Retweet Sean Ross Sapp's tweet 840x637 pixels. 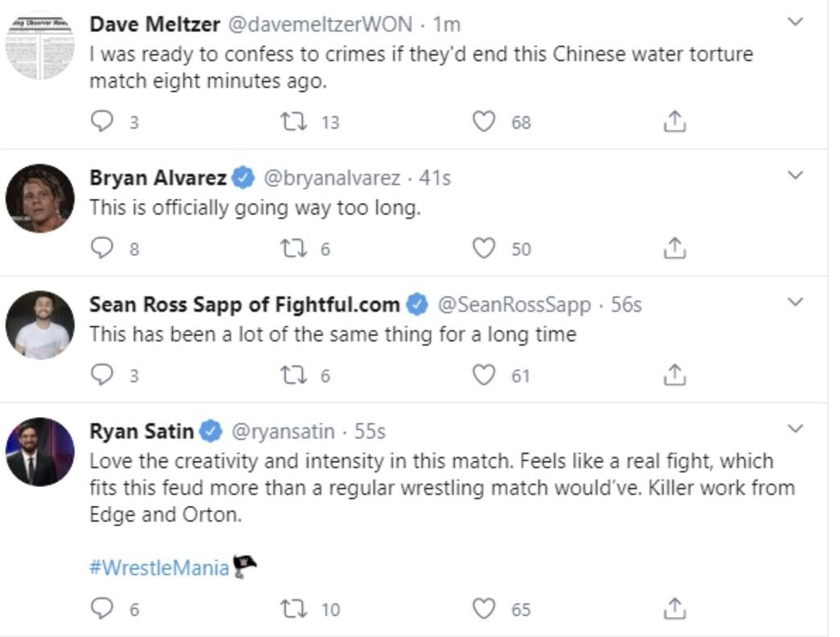290,375
